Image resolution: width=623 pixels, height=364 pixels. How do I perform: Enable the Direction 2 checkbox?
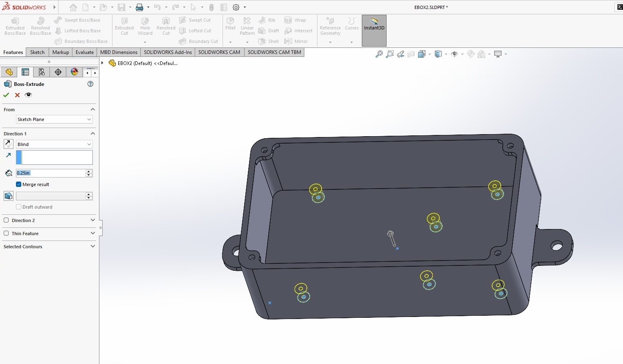click(x=6, y=220)
